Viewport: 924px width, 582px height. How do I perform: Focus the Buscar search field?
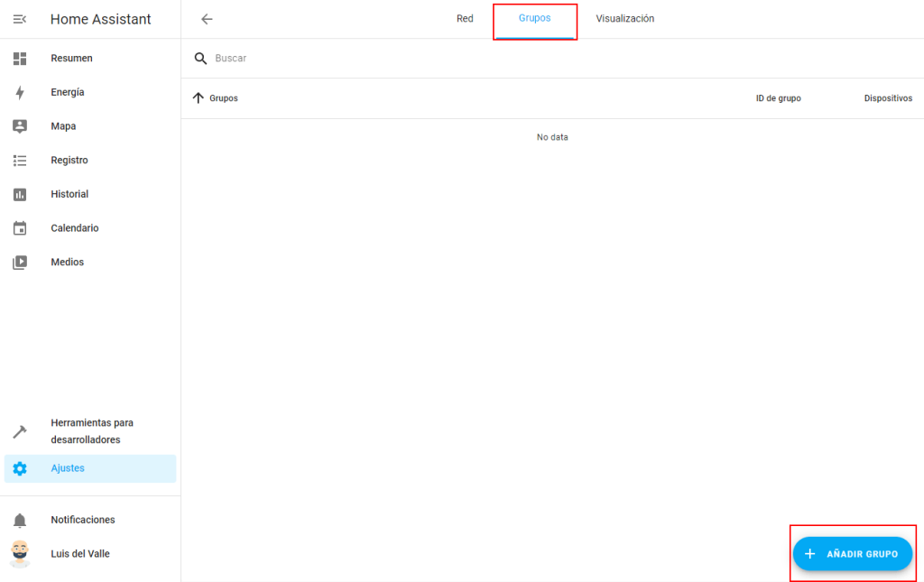point(451,59)
